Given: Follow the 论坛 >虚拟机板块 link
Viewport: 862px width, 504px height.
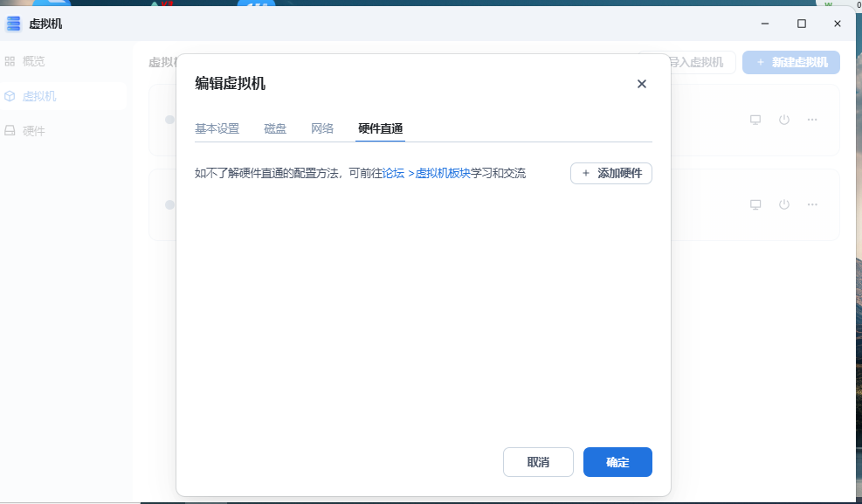Looking at the screenshot, I should [426, 173].
